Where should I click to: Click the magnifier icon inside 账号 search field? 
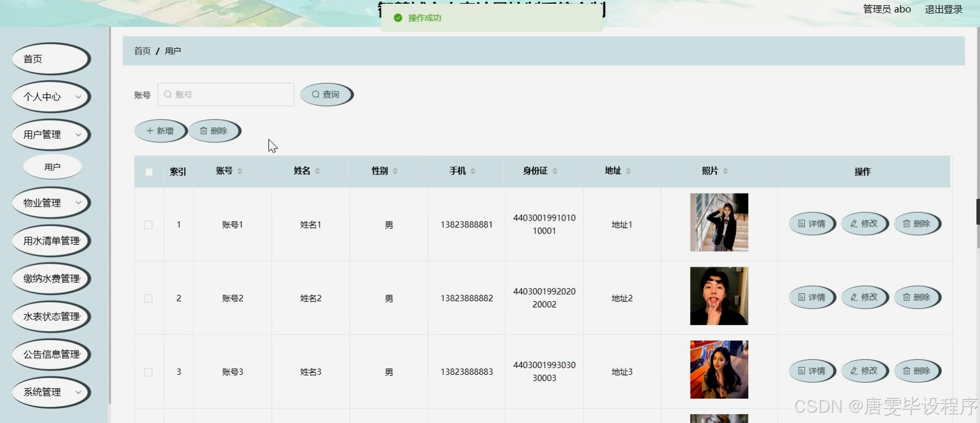tap(168, 95)
